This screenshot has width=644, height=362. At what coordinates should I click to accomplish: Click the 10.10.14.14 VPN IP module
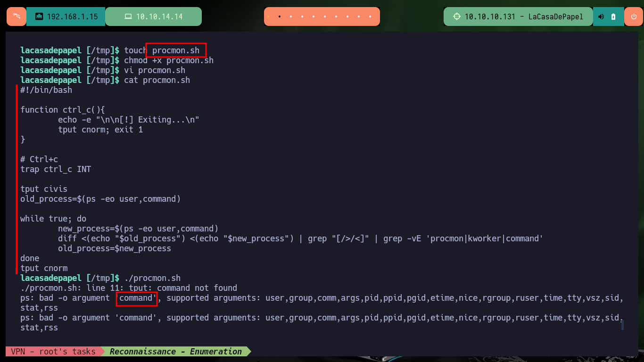click(x=153, y=16)
